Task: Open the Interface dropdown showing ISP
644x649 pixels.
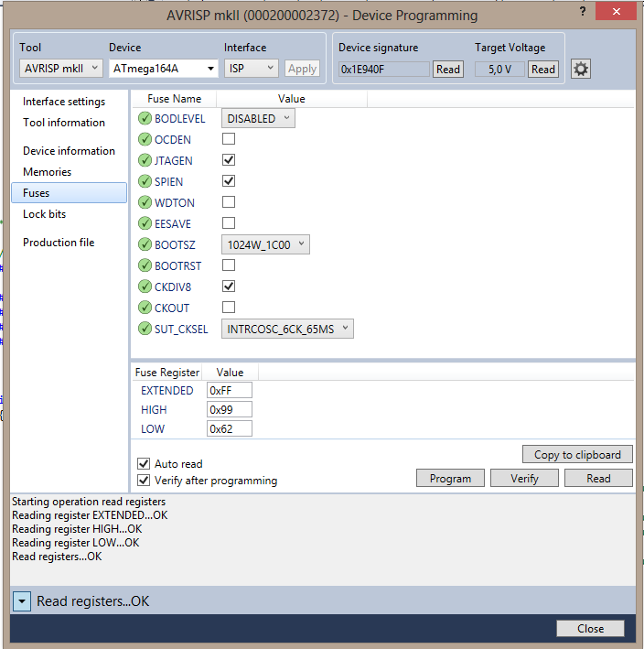Action: click(x=251, y=69)
